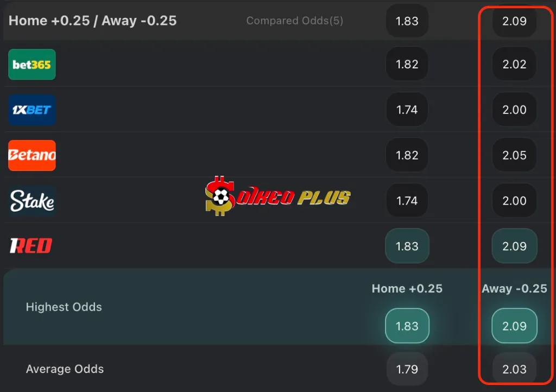Choose Betano away odds 2.05
Viewport: 556px width, 392px height.
[x=514, y=155]
